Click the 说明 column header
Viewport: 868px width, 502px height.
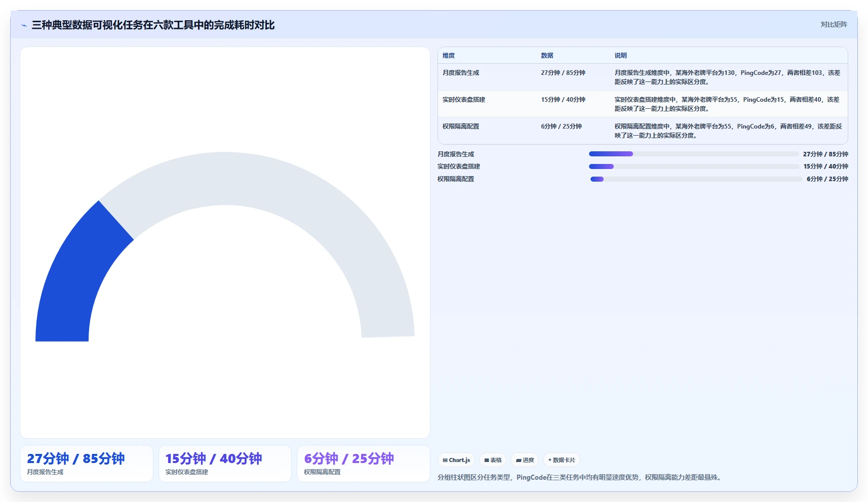(x=621, y=56)
